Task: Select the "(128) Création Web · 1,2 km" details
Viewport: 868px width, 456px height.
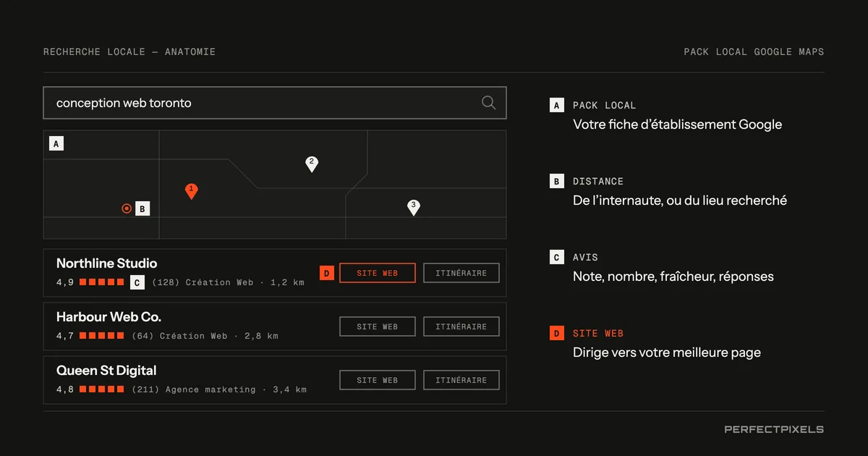Action: 229,282
